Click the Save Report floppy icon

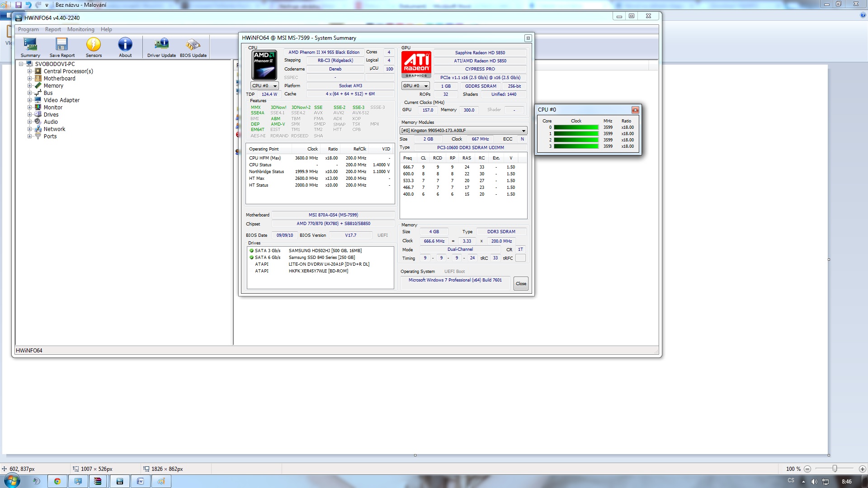[62, 47]
